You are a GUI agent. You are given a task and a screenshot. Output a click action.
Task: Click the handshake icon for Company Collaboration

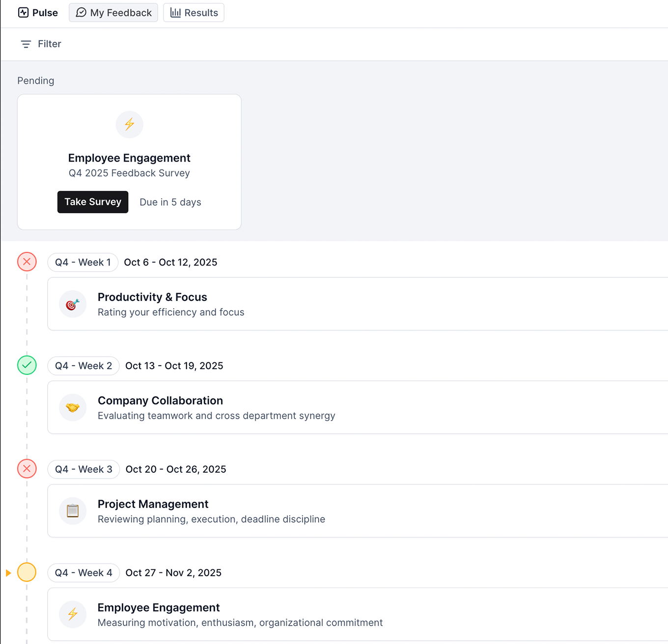point(73,408)
